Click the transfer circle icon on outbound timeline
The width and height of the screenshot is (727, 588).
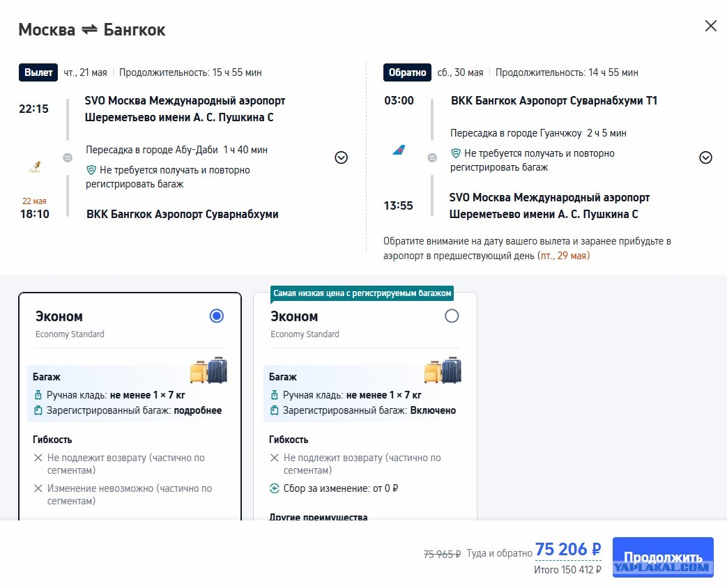coord(68,157)
